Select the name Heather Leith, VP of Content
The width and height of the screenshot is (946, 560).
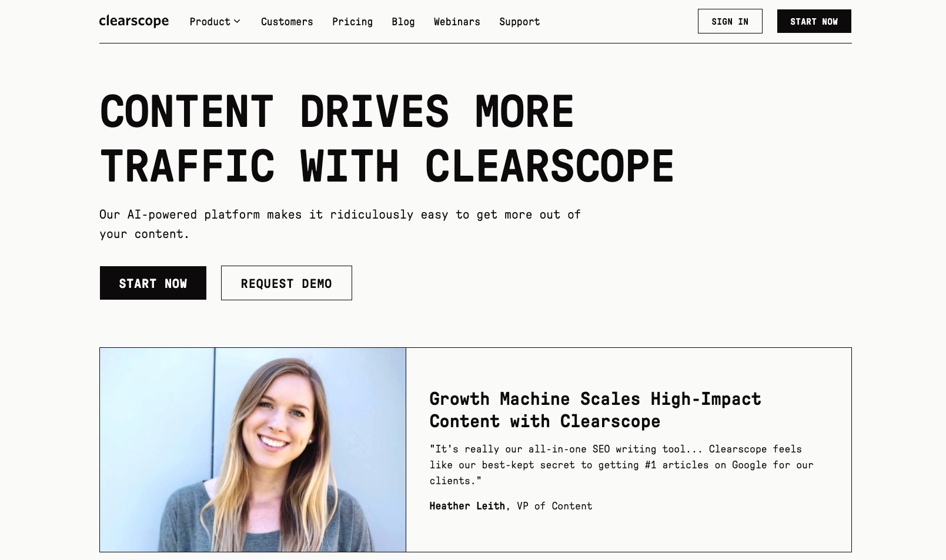[x=511, y=506]
